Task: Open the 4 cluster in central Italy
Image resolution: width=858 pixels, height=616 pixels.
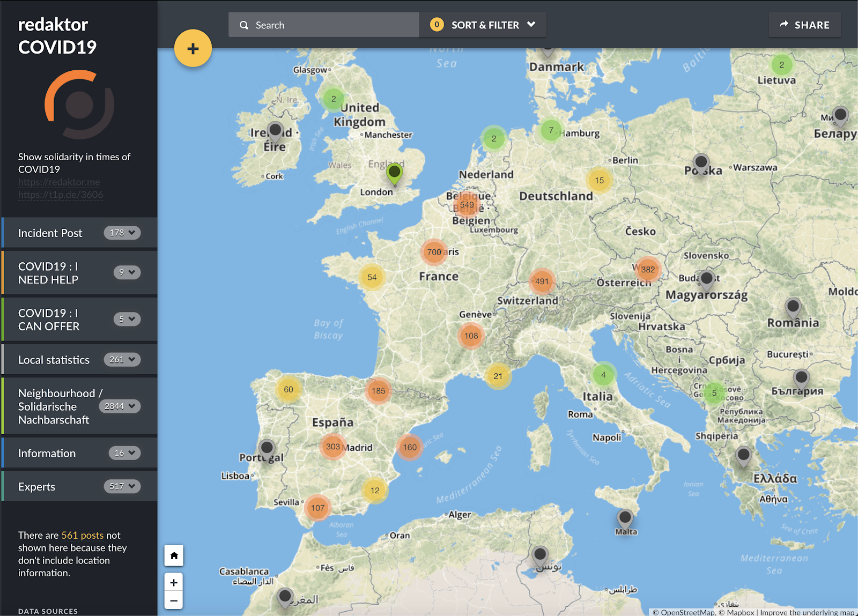Action: 603,375
